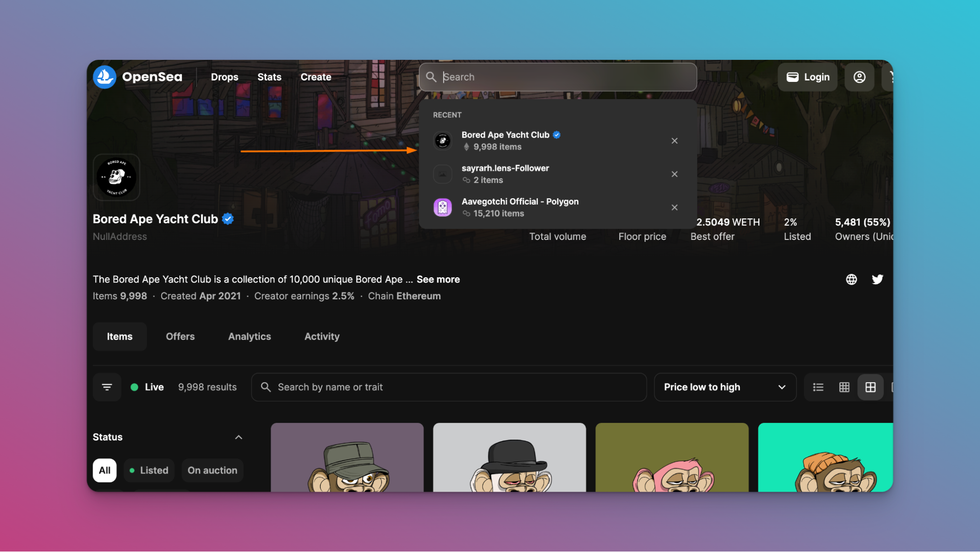Open the account profile icon

point(859,77)
